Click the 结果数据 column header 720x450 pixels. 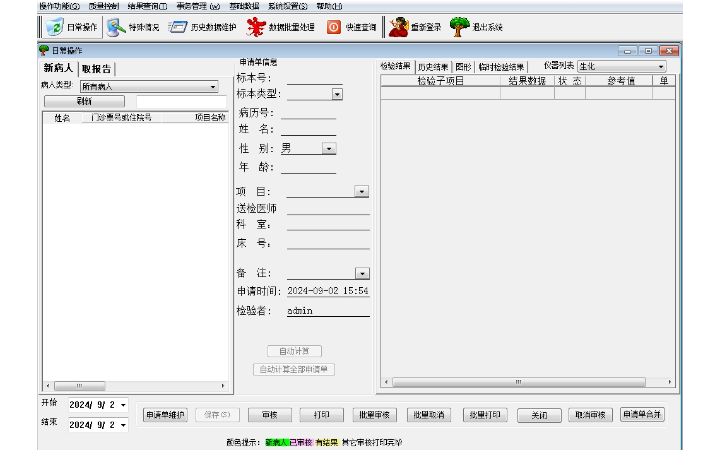[527, 81]
